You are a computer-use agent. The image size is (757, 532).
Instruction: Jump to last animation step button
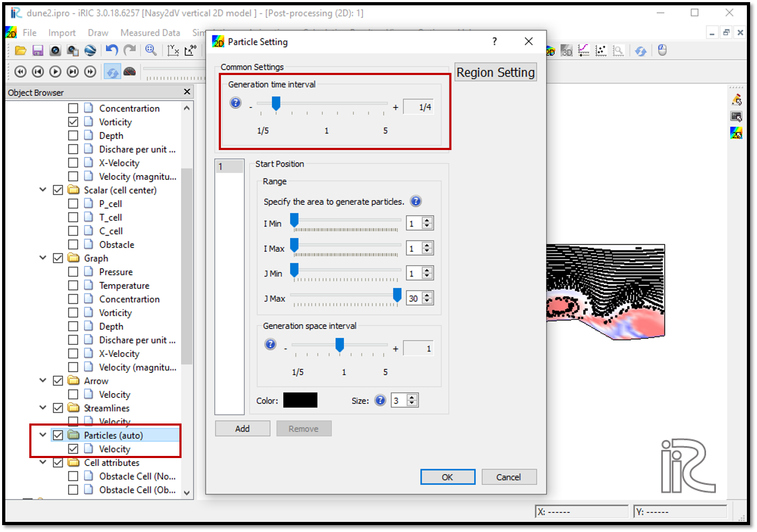click(x=90, y=71)
